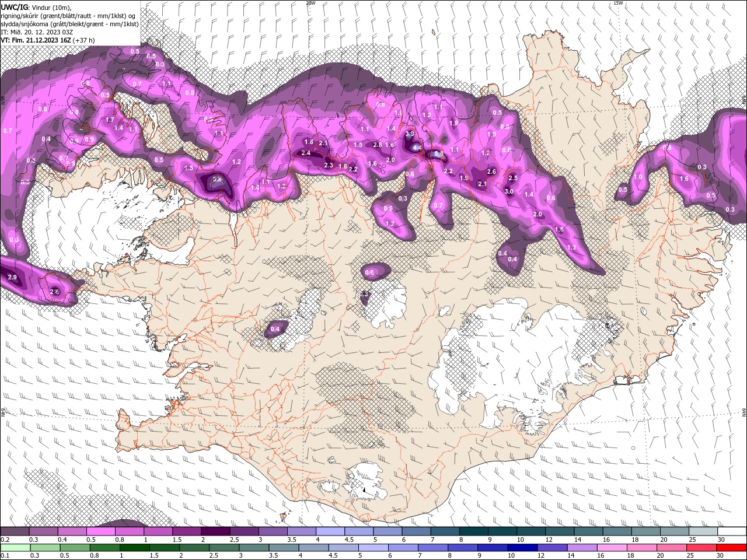This screenshot has width=747, height=560.
Task: Select the teal 12 swatch in the upper legend row
Action: click(560, 531)
